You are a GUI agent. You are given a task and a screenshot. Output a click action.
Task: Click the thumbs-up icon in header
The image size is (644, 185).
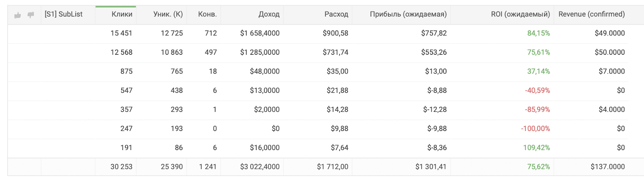click(x=17, y=15)
